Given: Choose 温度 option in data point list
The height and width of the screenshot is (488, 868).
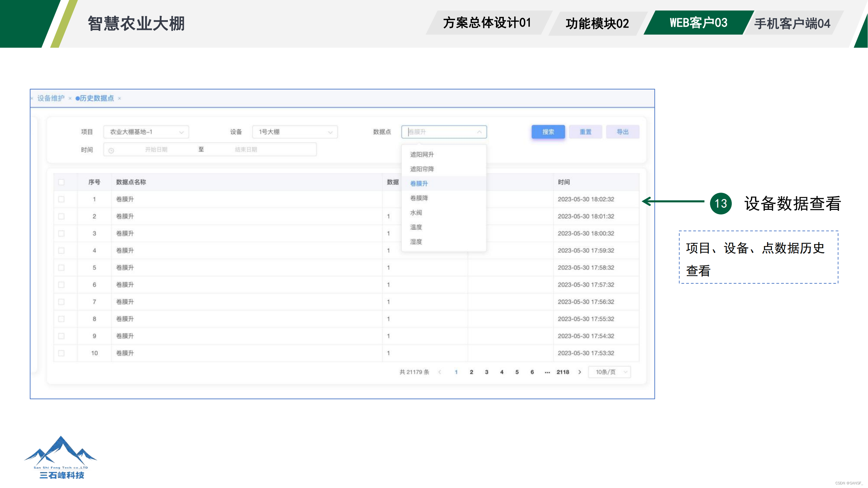Looking at the screenshot, I should click(x=416, y=227).
